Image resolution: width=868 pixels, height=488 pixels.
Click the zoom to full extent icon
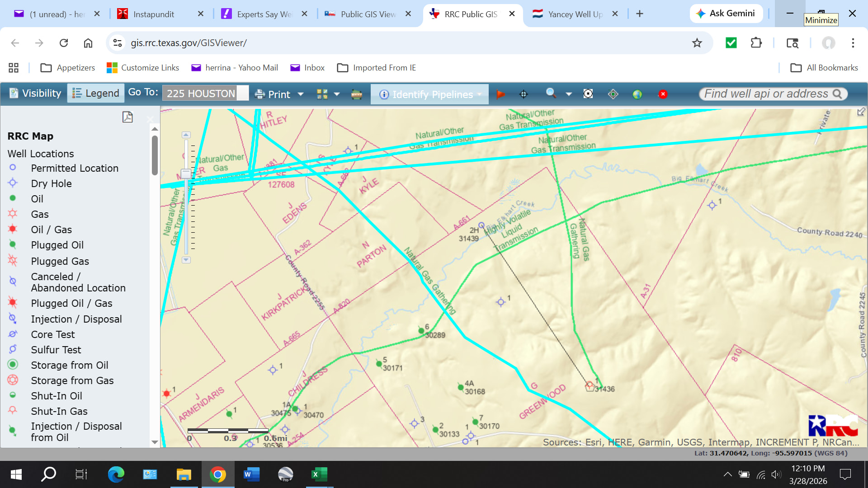(588, 94)
